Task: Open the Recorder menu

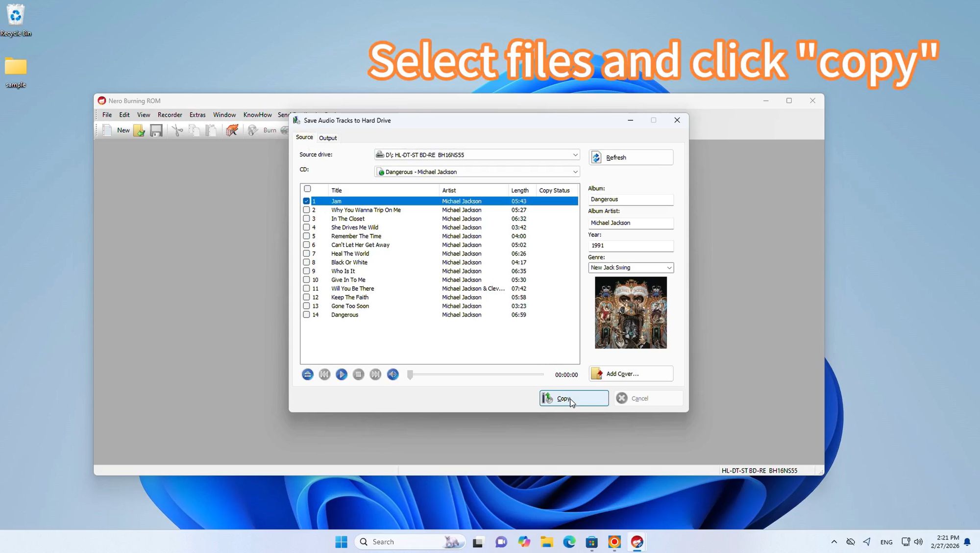Action: 170,114
